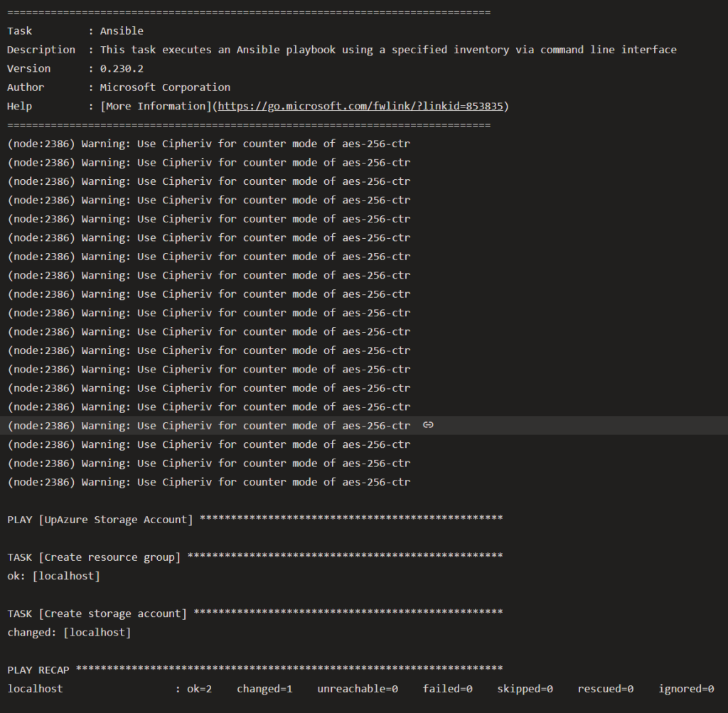The width and height of the screenshot is (728, 713).
Task: Select the 'Task : Ansible' log line
Action: (x=75, y=31)
